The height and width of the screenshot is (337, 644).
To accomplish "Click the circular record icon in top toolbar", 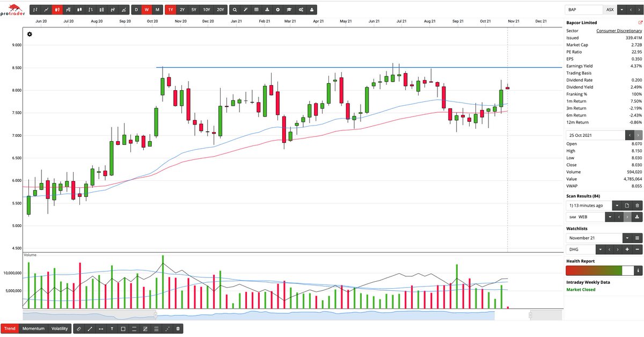I will click(x=278, y=10).
